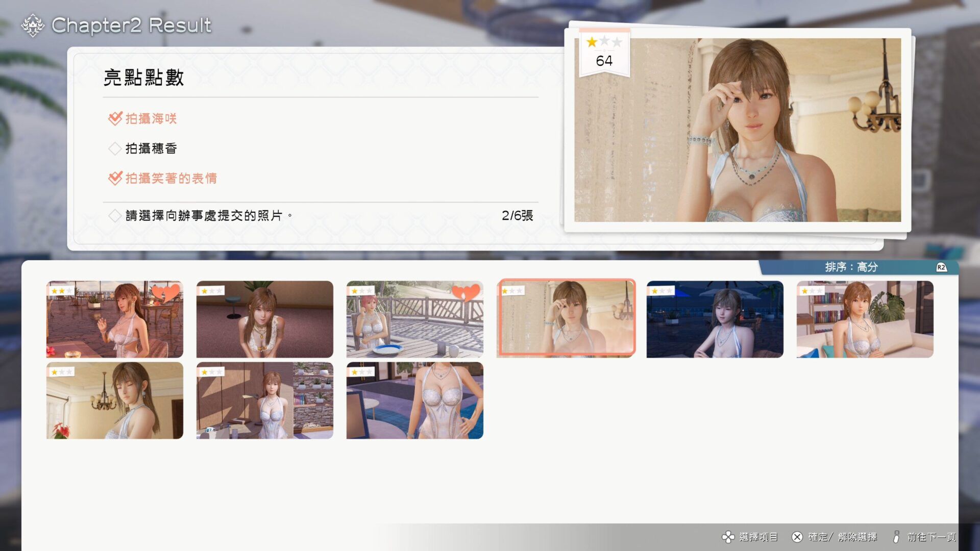
Task: Click the star badge on the bookshelf photo
Action: pos(812,291)
